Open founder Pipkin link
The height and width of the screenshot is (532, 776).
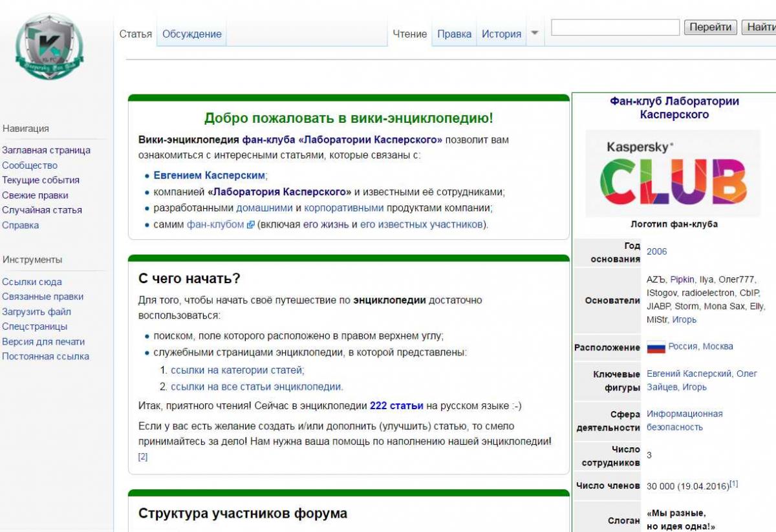pyautogui.click(x=682, y=280)
